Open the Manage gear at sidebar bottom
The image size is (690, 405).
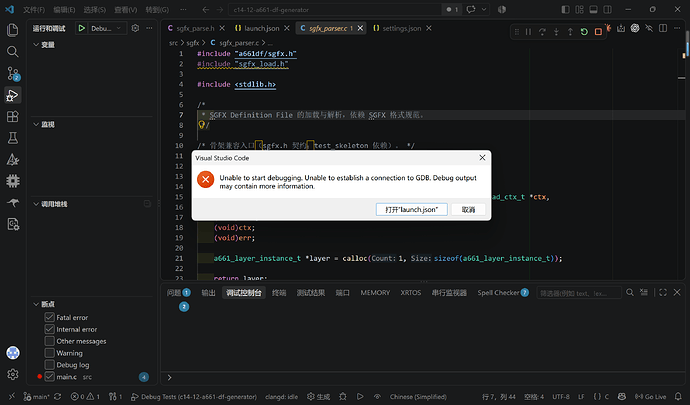pos(12,374)
